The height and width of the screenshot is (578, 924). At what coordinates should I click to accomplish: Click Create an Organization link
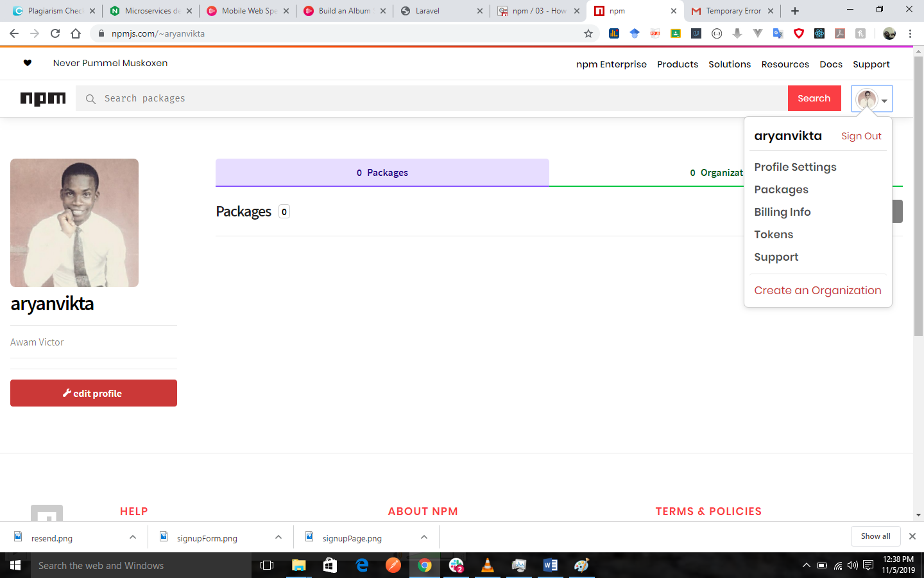coord(817,290)
